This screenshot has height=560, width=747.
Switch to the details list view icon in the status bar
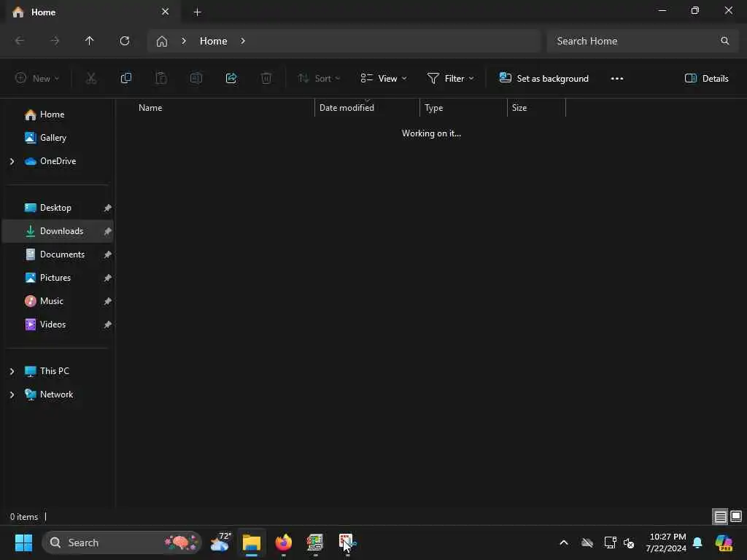click(720, 517)
